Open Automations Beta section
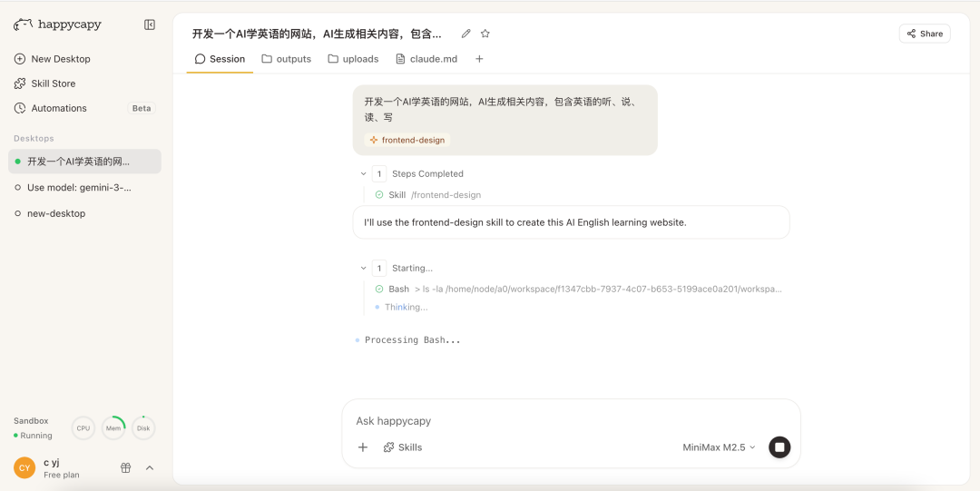 (85, 108)
